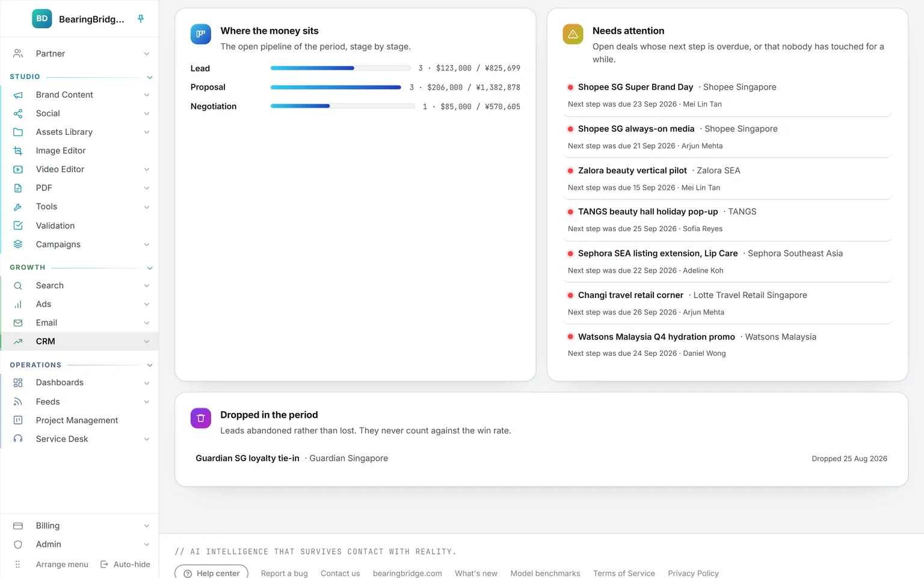Expand the CRM submenu chevron
The width and height of the screenshot is (924, 578).
pyautogui.click(x=147, y=341)
